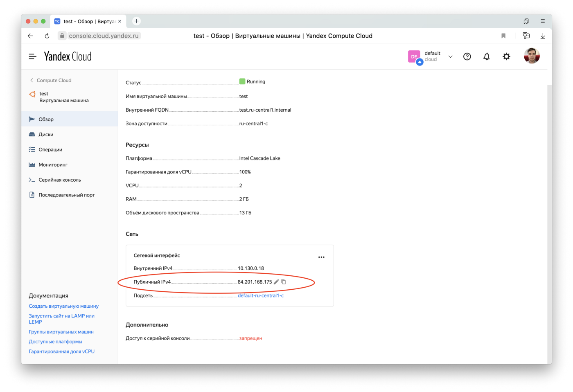Click the user profile avatar
573x392 pixels.
[532, 56]
